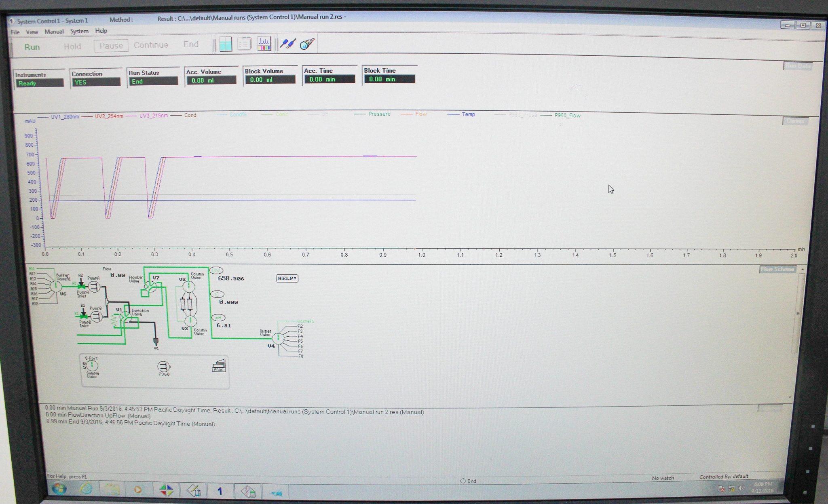Open the Customize curves toolbar icon
The image size is (828, 504).
pyautogui.click(x=264, y=44)
